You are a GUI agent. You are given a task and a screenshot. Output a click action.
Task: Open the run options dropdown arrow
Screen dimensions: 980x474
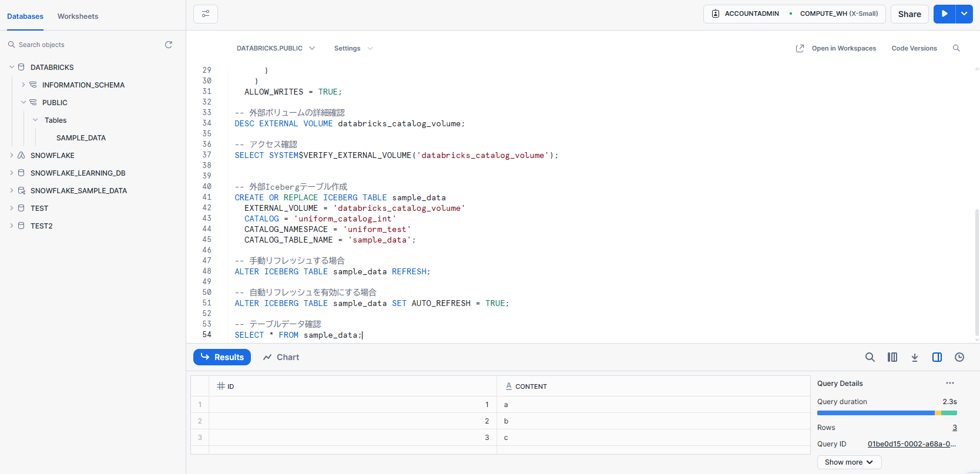point(964,14)
